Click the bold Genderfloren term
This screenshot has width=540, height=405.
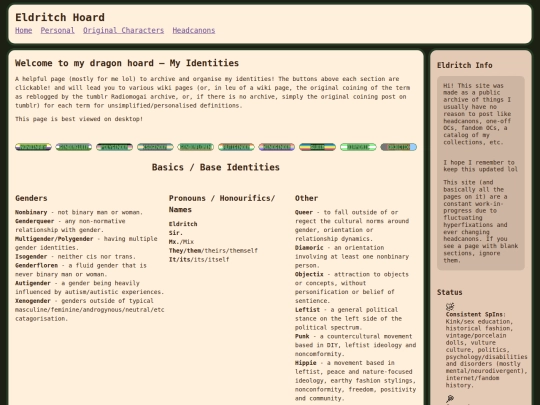coord(36,266)
